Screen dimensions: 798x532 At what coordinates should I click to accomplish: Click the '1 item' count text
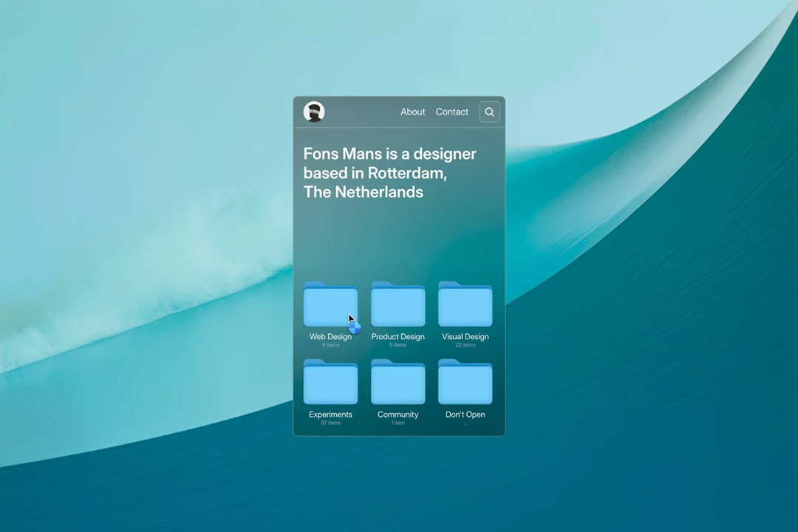(398, 423)
